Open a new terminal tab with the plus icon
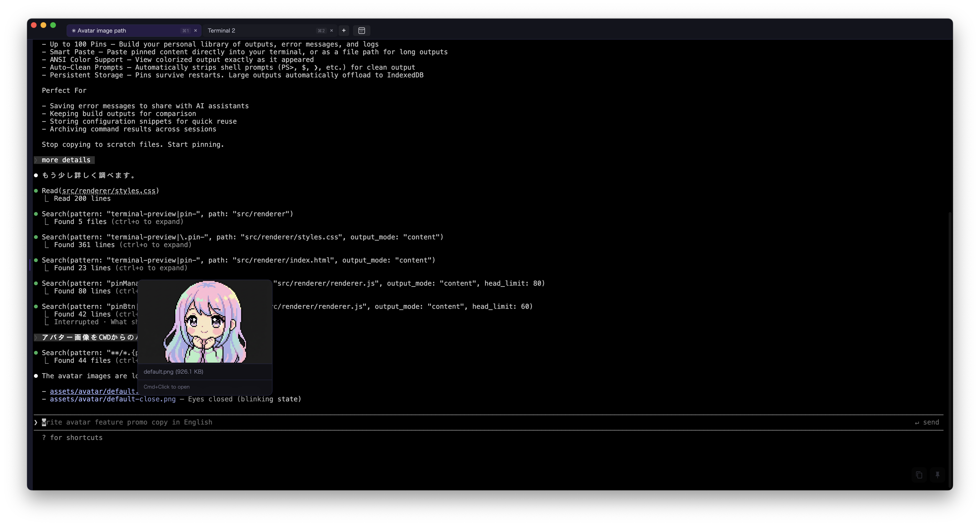 pos(344,30)
